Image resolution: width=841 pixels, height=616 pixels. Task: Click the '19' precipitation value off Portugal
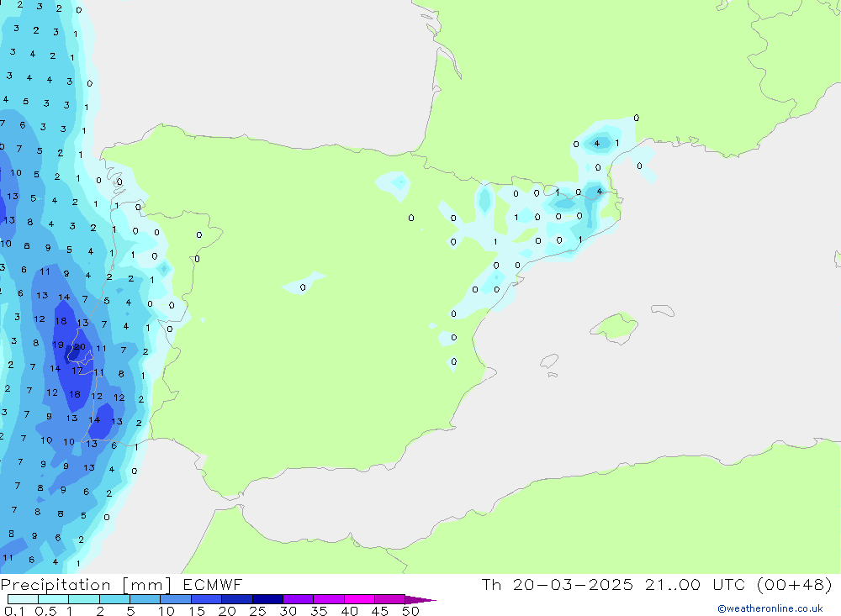point(57,345)
